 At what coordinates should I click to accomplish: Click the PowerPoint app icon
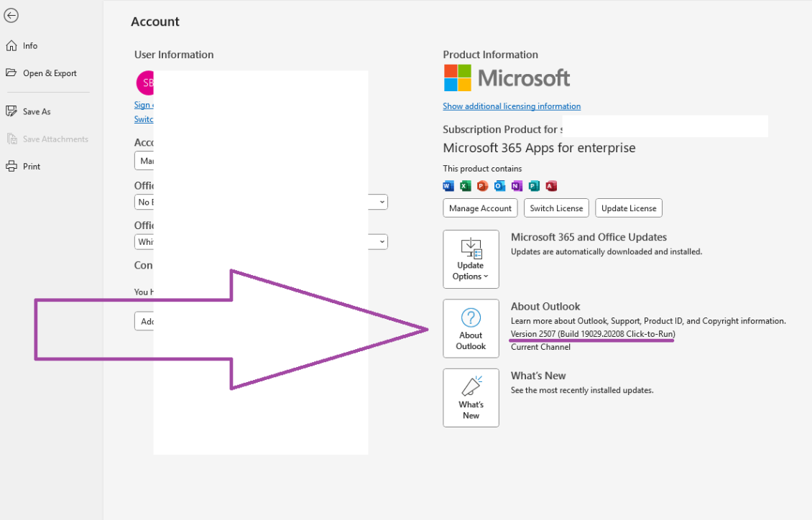483,186
